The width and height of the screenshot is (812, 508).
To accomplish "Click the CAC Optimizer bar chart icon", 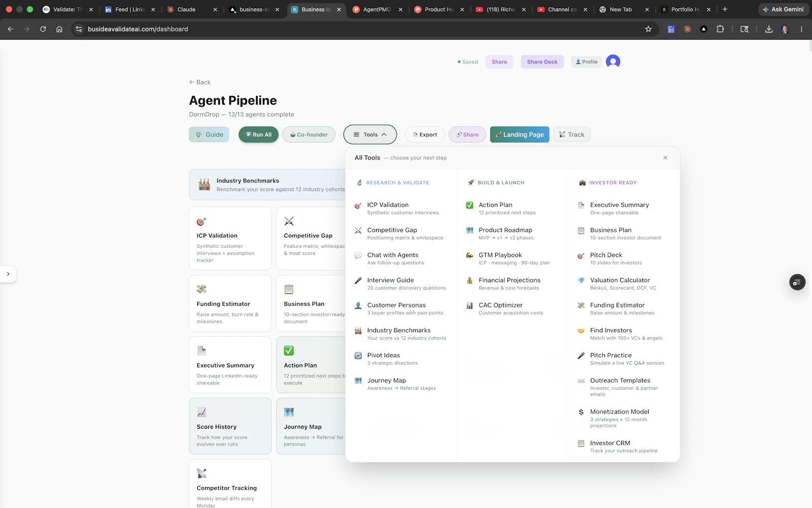I will [x=469, y=305].
